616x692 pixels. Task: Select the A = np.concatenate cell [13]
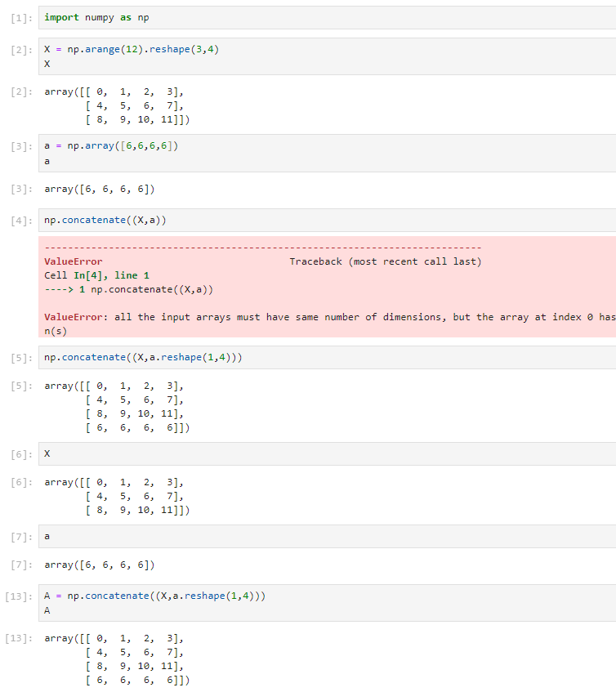pyautogui.click(x=327, y=603)
